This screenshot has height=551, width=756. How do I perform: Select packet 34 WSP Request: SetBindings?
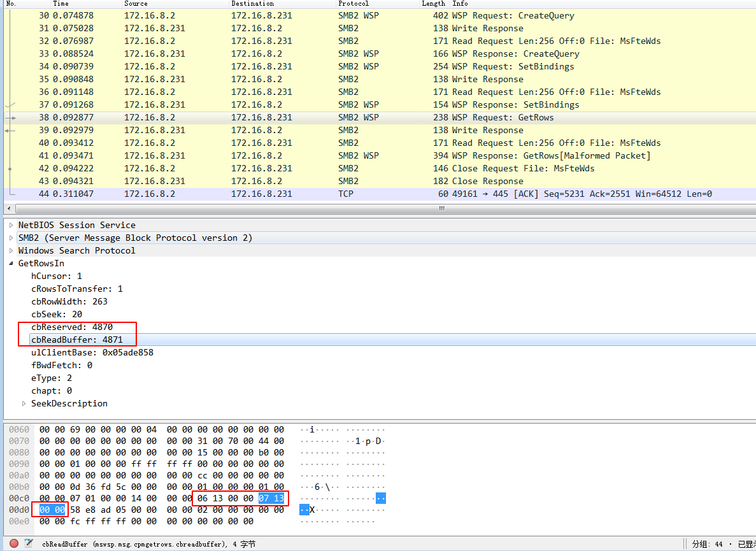point(380,66)
